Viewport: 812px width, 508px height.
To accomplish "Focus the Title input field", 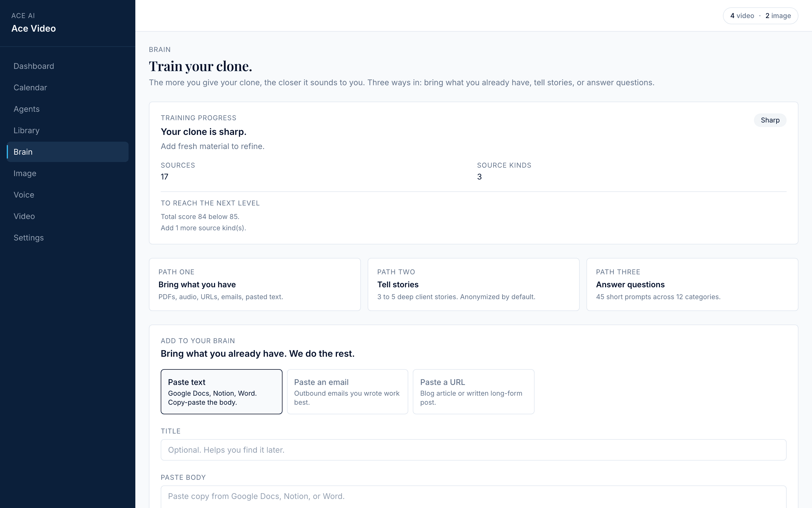I will pos(473,450).
